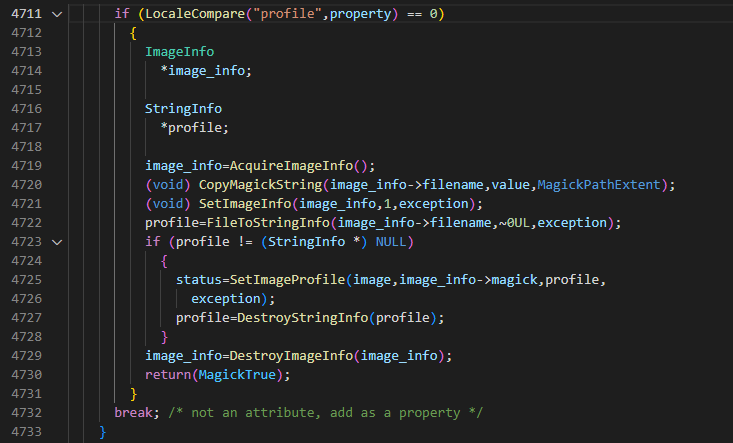This screenshot has width=733, height=443.
Task: Click the ~0UL argument
Action: tap(514, 223)
